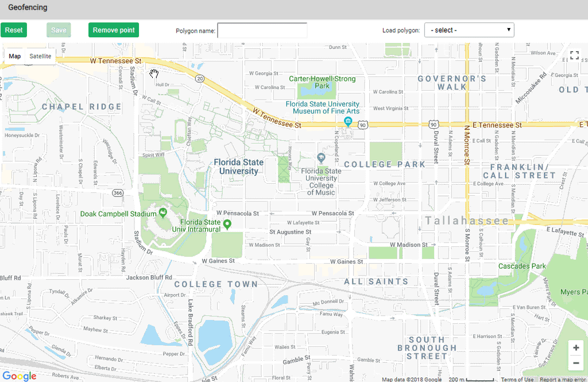Click the Remove point button
The height and width of the screenshot is (382, 588).
pyautogui.click(x=114, y=30)
